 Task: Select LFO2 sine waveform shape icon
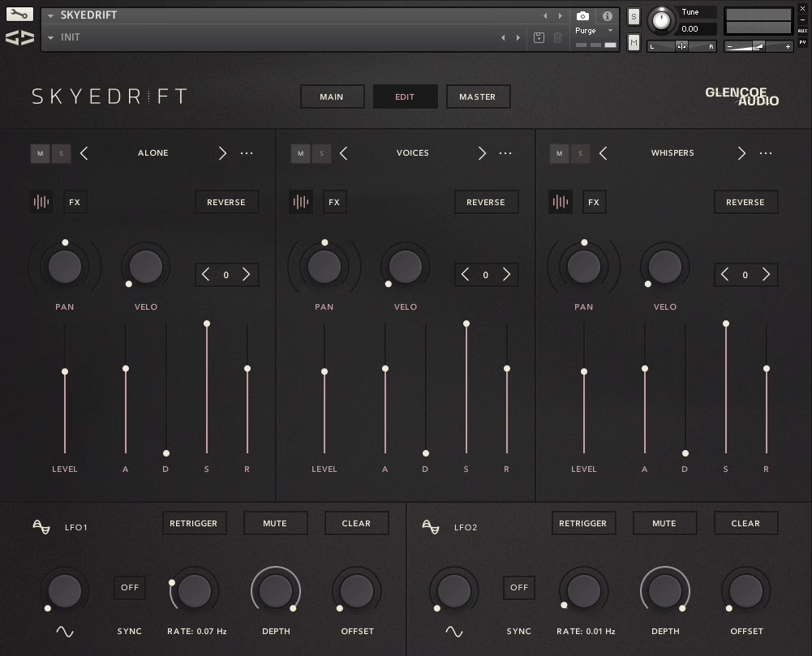point(454,632)
